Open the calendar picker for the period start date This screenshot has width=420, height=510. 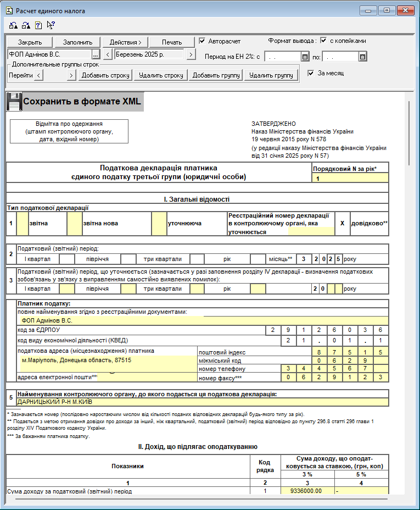tap(305, 57)
